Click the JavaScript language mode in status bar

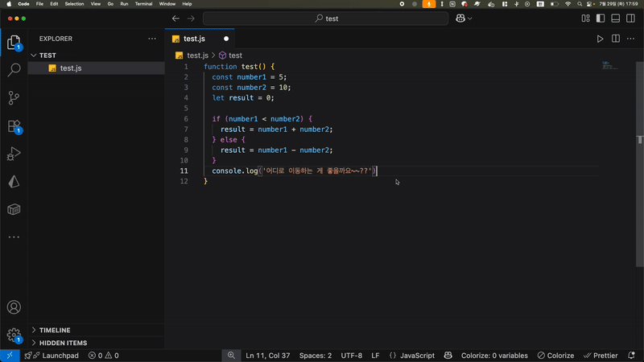pyautogui.click(x=417, y=356)
